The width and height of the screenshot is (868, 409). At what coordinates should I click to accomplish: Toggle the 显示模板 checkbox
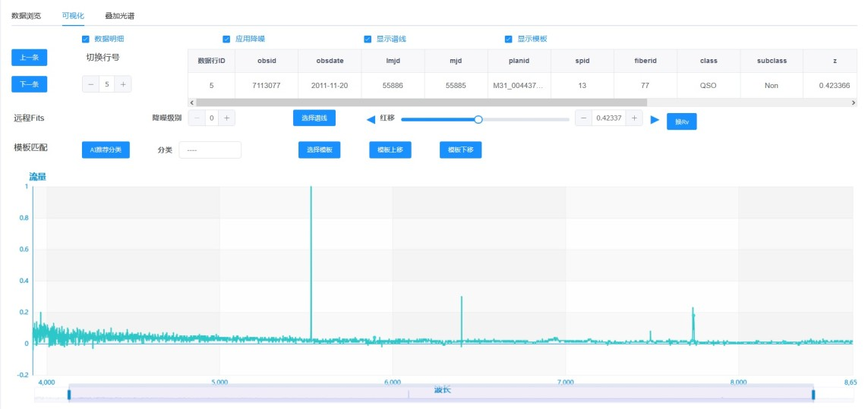tap(509, 39)
